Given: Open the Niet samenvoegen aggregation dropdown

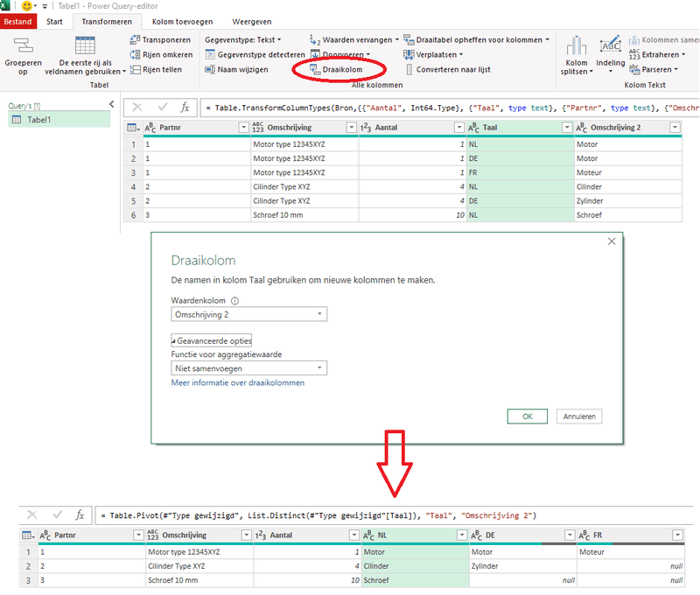Looking at the screenshot, I should click(x=248, y=368).
